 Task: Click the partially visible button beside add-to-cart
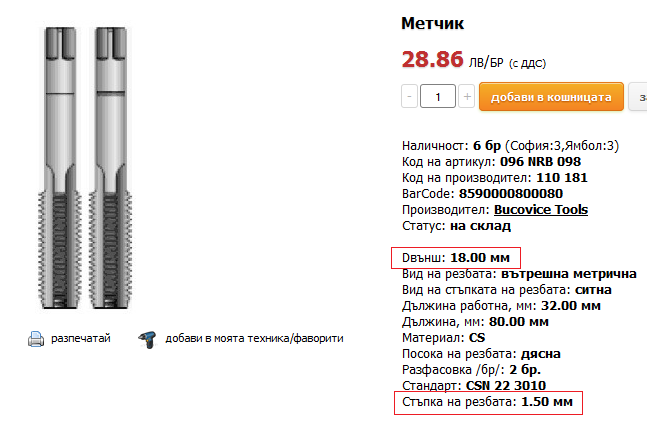click(641, 96)
